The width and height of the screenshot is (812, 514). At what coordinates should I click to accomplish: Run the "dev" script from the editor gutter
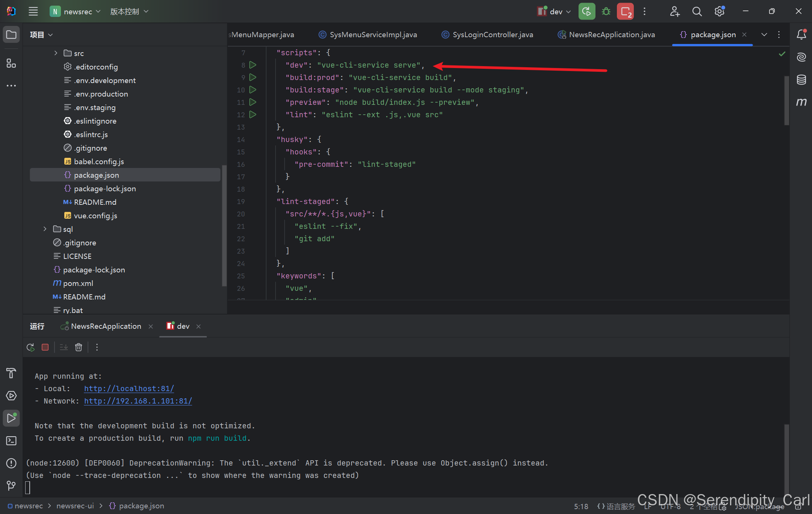(253, 65)
